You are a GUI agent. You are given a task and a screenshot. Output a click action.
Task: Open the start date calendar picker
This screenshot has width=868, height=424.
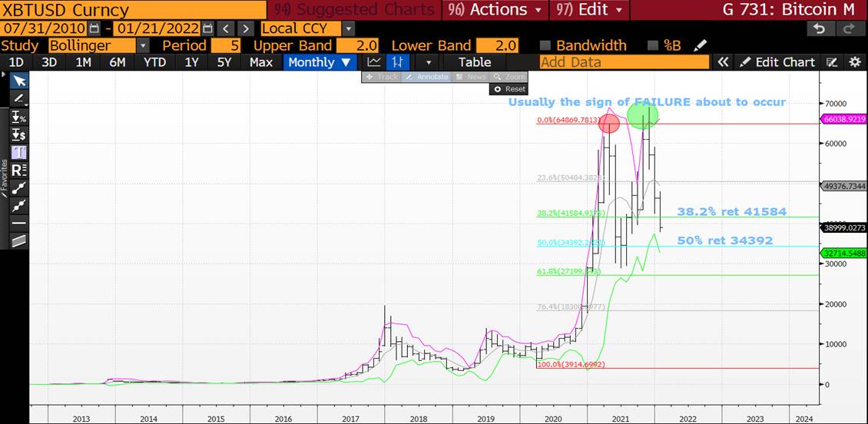click(94, 28)
